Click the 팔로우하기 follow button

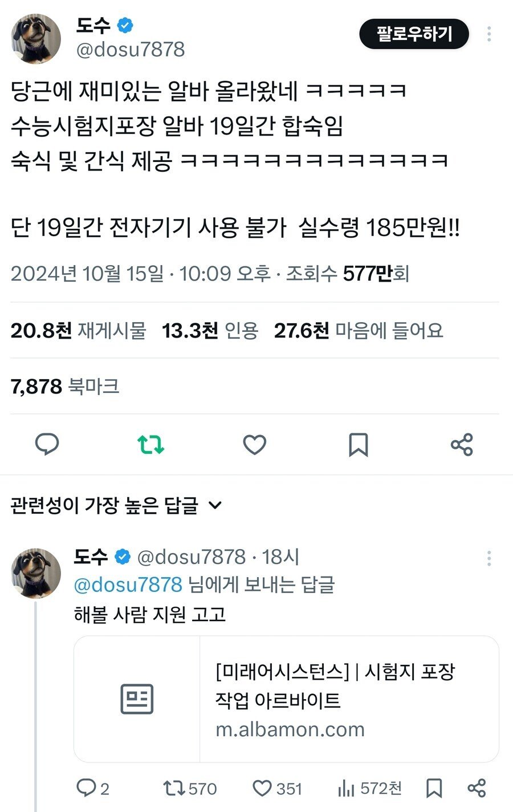pyautogui.click(x=414, y=34)
